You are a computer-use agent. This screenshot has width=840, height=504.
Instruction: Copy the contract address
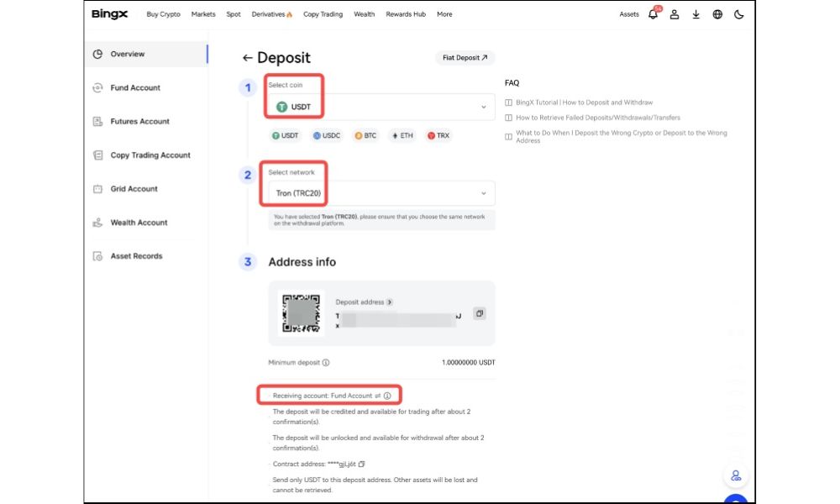362,464
